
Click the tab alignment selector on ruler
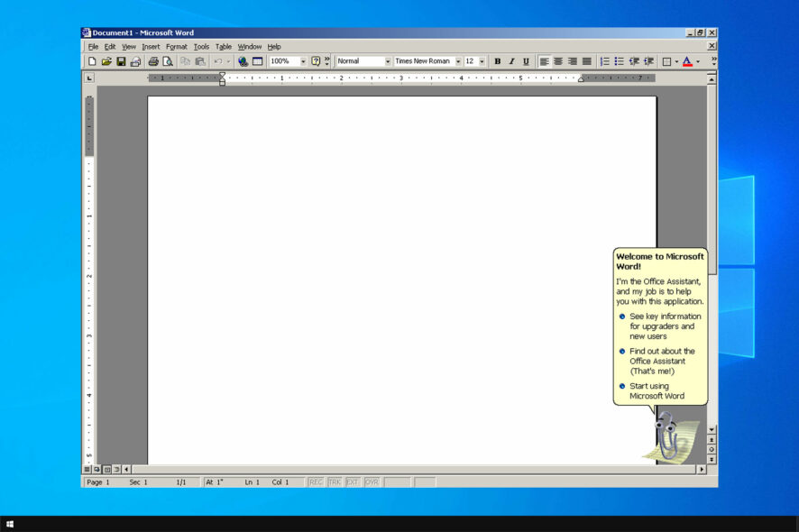tap(89, 78)
